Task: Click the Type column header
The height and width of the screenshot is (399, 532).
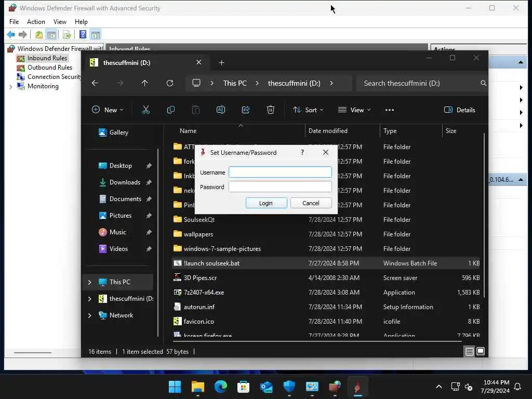Action: pyautogui.click(x=411, y=130)
